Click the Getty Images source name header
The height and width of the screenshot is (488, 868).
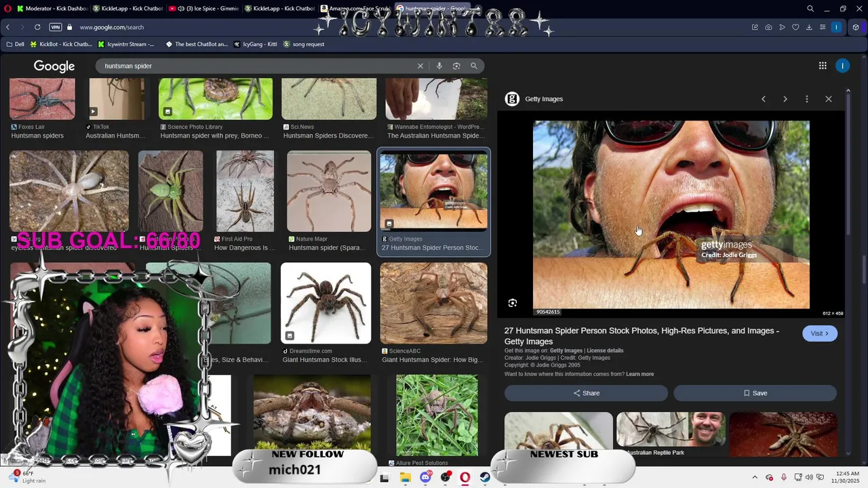544,99
